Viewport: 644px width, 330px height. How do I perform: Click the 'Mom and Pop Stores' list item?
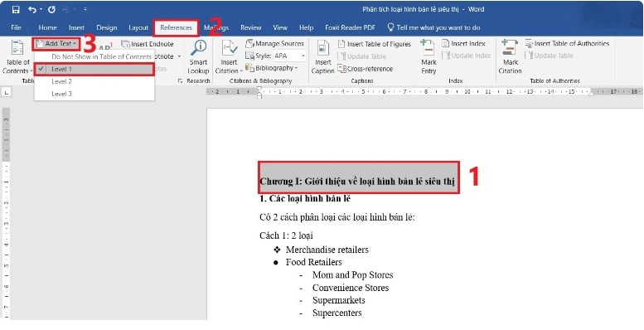tap(353, 275)
